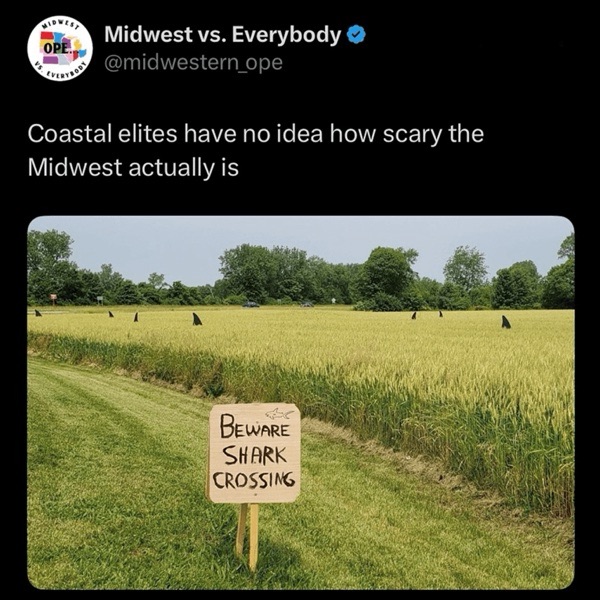Click the words "Midwest actually is" in the tweet
Viewport: 600px width, 600px height.
click(133, 168)
